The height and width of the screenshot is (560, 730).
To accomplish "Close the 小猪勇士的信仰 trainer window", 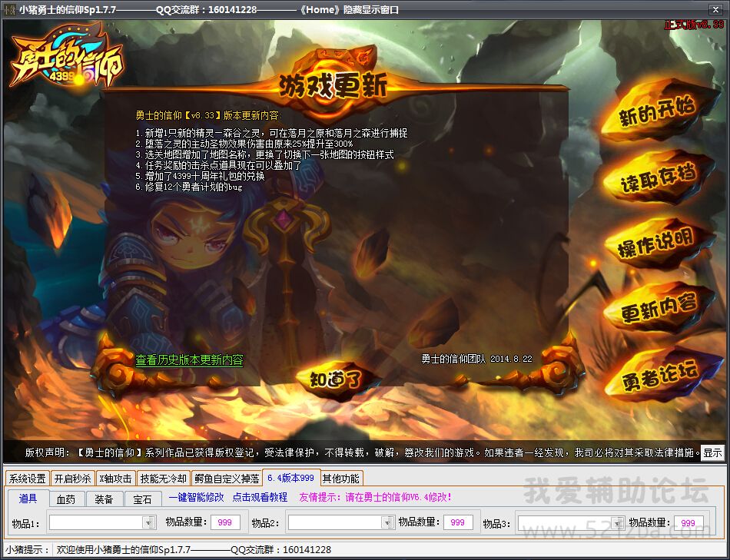I will pos(715,9).
